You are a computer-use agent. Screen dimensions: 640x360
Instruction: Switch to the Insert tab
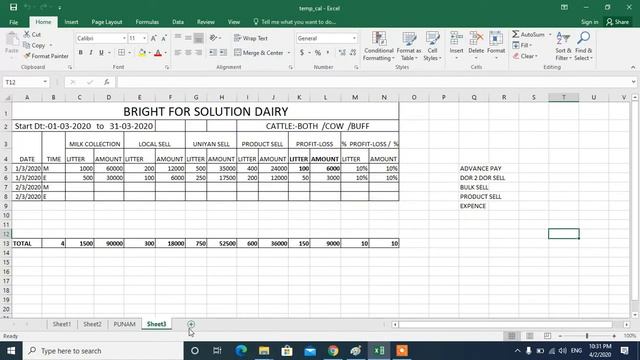[71, 22]
